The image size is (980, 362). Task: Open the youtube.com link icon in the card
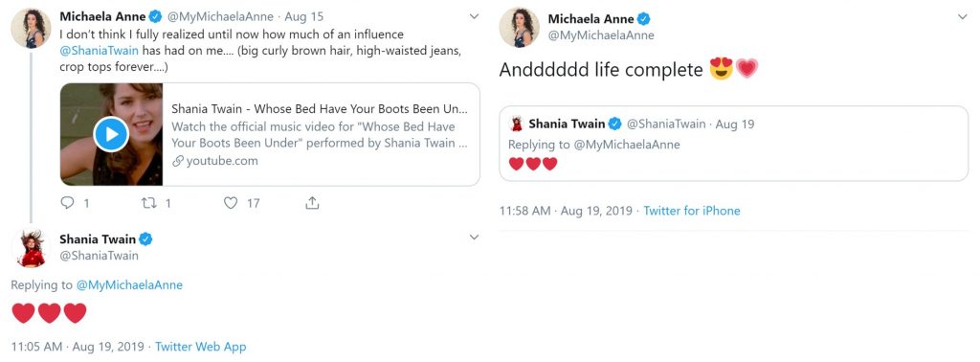[177, 161]
